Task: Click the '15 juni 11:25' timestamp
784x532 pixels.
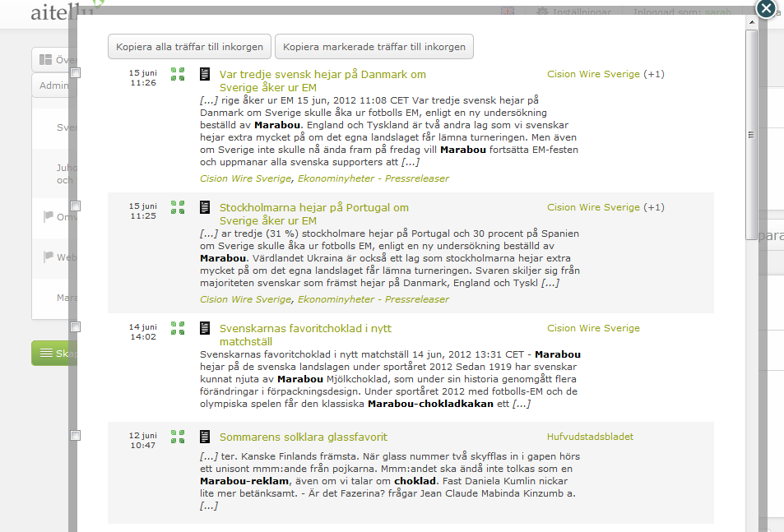Action: [x=143, y=210]
